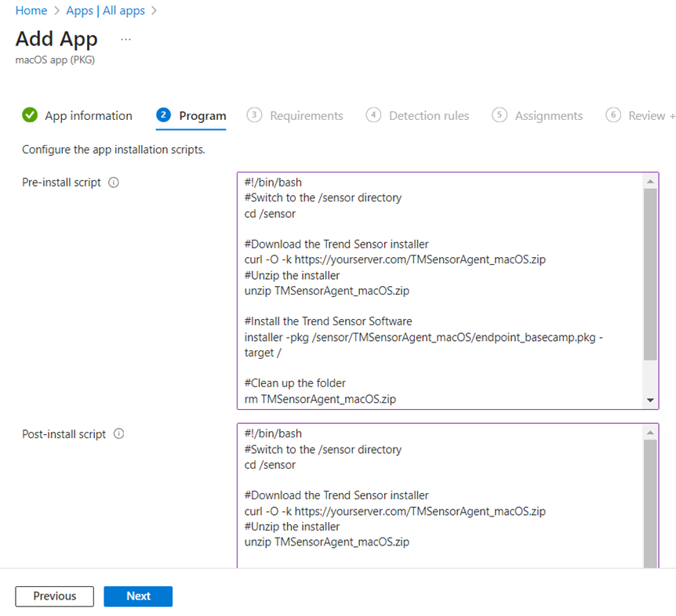Image resolution: width=676 pixels, height=616 pixels.
Task: Open the Add App ellipsis menu
Action: click(x=125, y=40)
